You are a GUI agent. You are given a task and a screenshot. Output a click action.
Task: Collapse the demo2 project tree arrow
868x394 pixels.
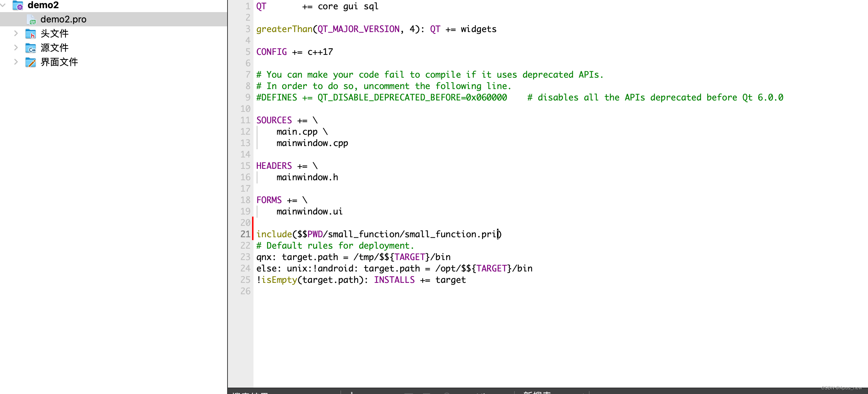(3, 5)
